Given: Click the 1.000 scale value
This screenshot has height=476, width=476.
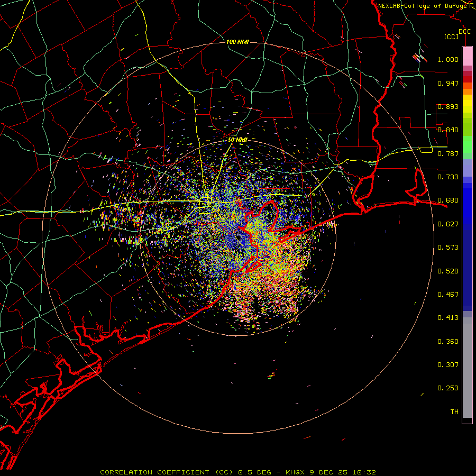Looking at the screenshot, I should (448, 59).
